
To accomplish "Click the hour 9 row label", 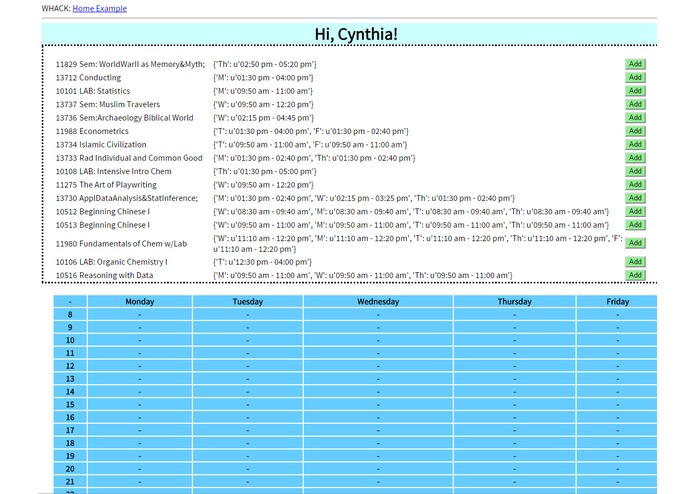I will (x=70, y=327).
